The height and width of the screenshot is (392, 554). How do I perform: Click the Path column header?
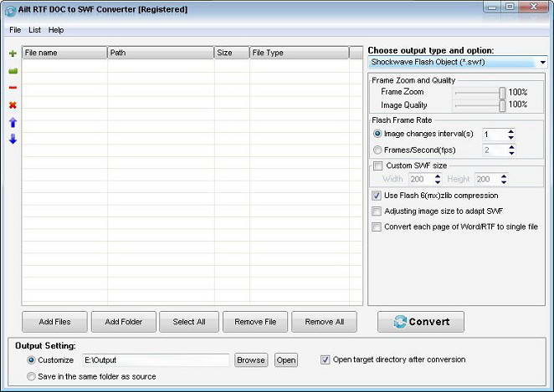click(161, 53)
